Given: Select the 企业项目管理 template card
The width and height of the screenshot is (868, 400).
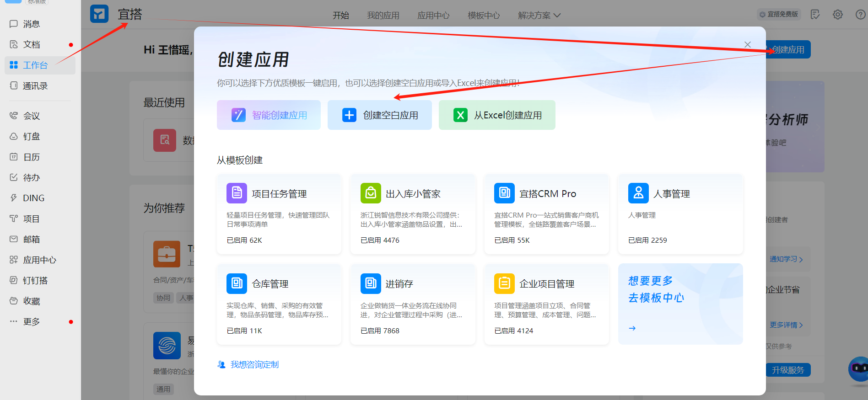Looking at the screenshot, I should tap(547, 304).
